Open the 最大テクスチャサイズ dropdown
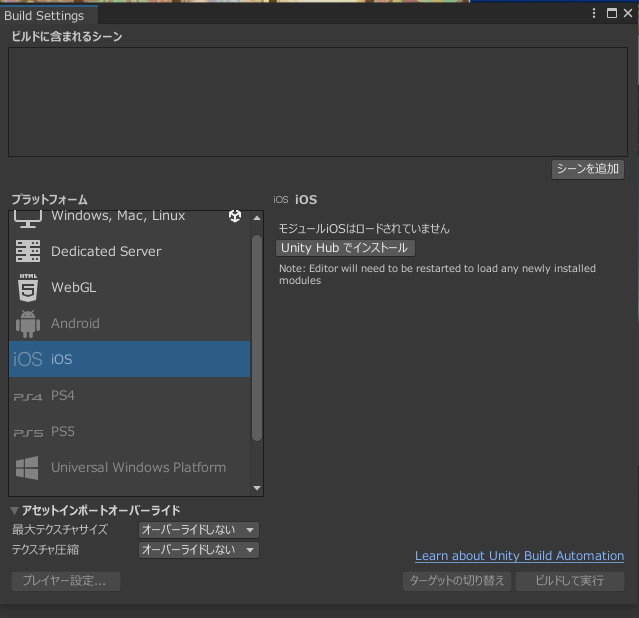639x618 pixels. point(199,530)
